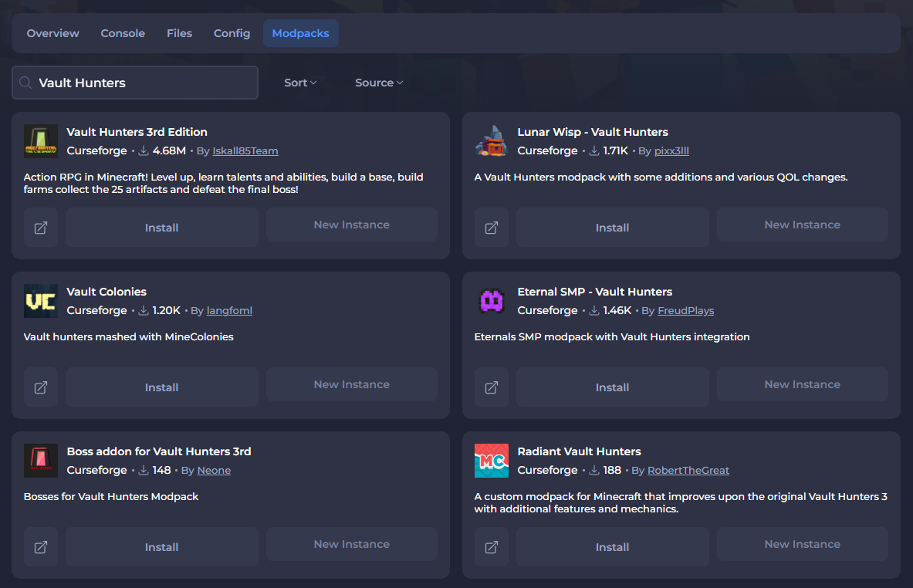
Task: Open Eternal SMP external page icon
Action: [x=491, y=387]
